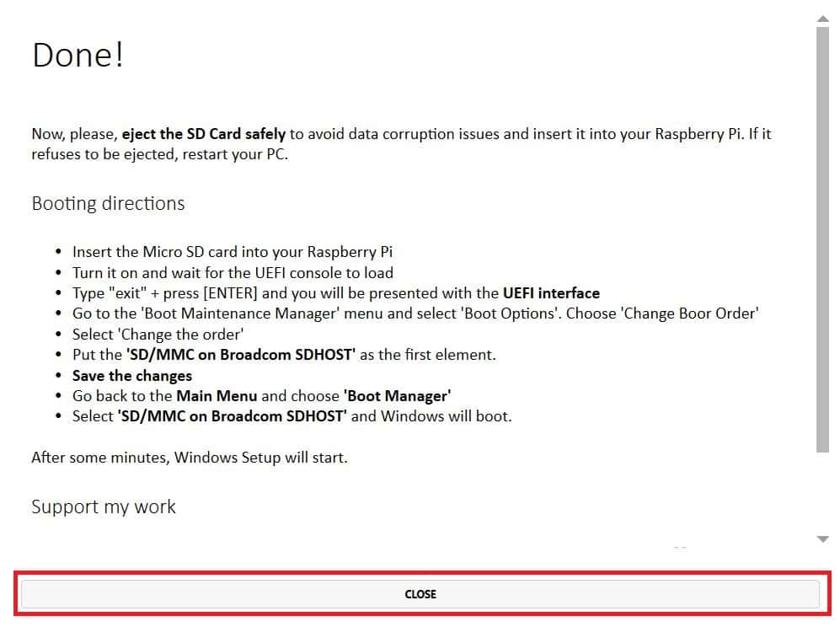
Task: Click the scrollbar down arrow
Action: (x=823, y=539)
